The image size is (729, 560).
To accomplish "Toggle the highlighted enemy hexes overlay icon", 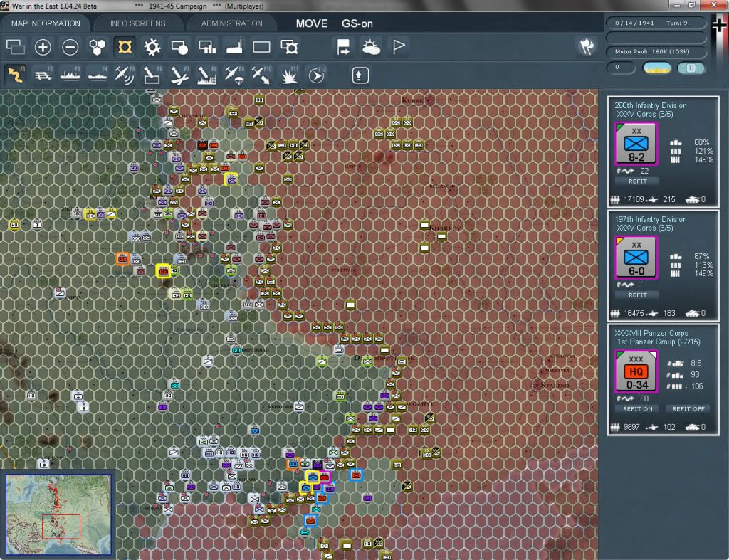I will click(125, 47).
